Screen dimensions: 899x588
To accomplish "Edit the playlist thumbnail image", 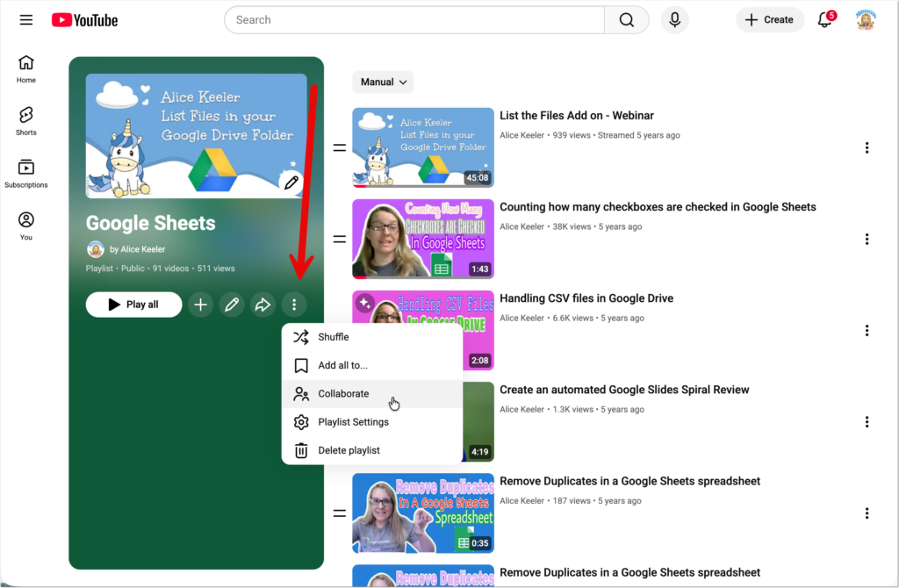I will pyautogui.click(x=291, y=183).
